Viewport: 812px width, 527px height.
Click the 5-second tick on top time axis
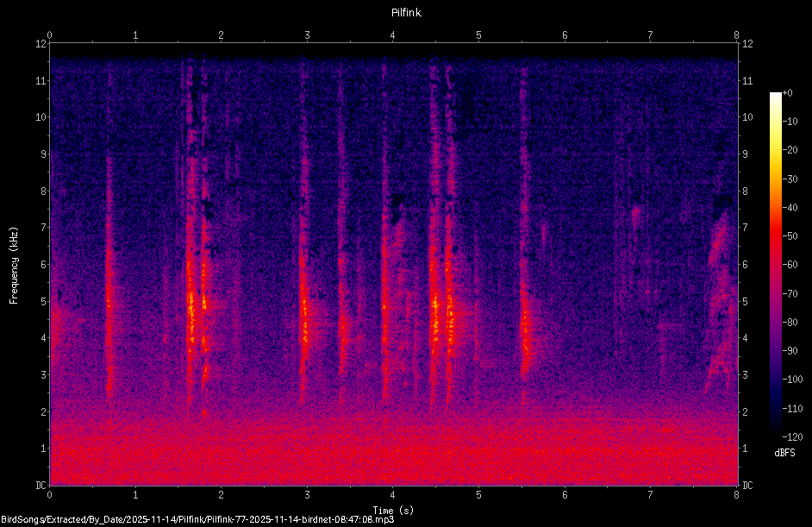pos(478,35)
